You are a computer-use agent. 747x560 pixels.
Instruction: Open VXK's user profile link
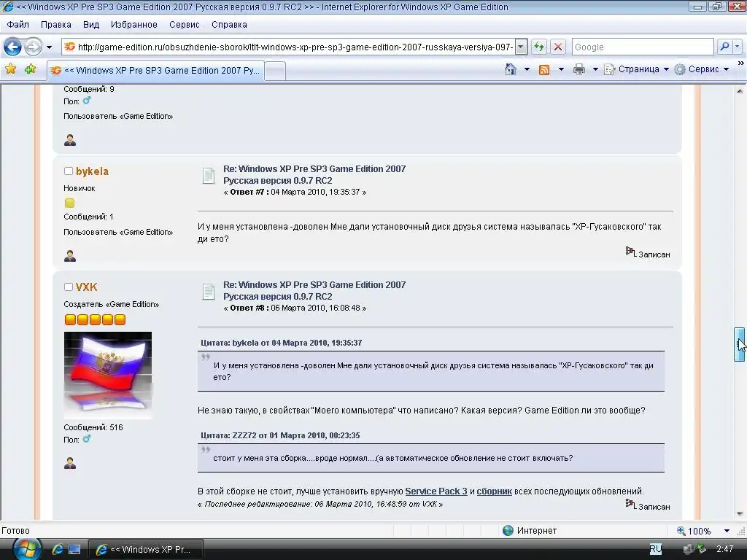pyautogui.click(x=86, y=287)
